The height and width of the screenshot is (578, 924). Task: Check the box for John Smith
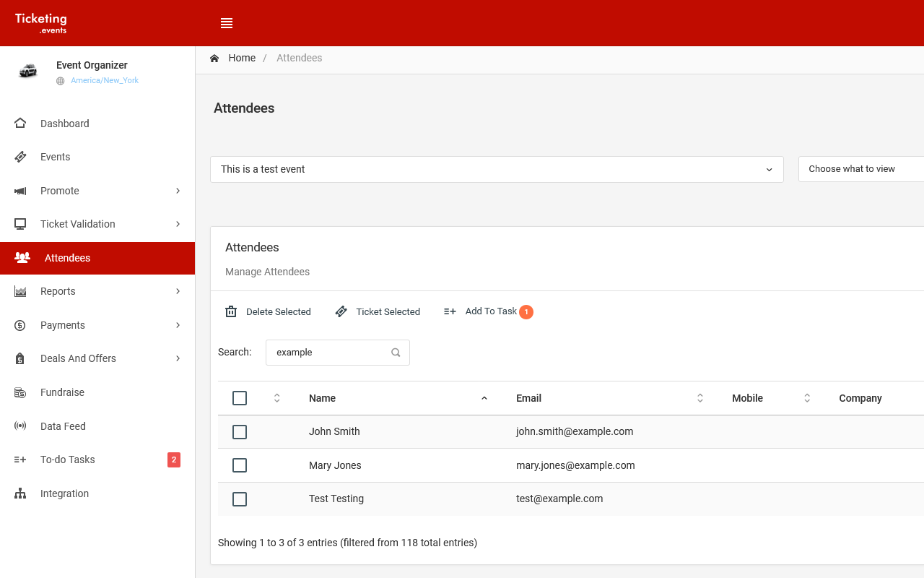click(240, 432)
